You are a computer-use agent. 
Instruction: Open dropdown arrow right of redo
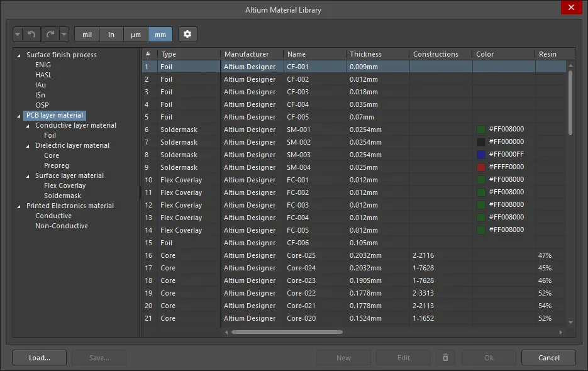point(64,35)
